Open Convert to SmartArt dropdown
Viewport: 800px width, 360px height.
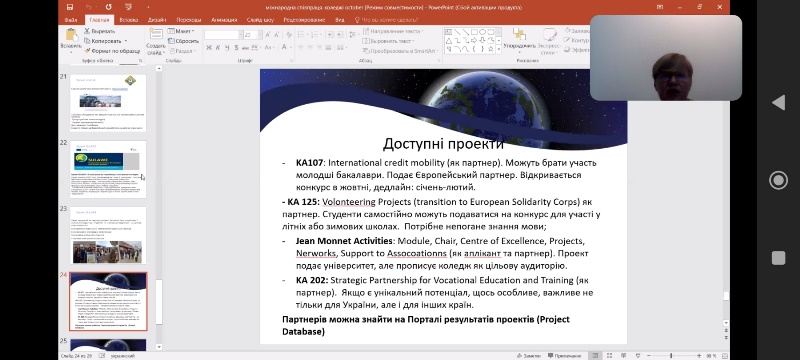(402, 50)
